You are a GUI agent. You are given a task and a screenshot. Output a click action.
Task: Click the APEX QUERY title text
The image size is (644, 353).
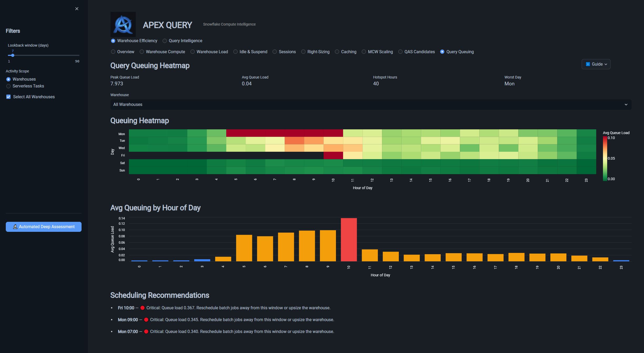coord(168,25)
